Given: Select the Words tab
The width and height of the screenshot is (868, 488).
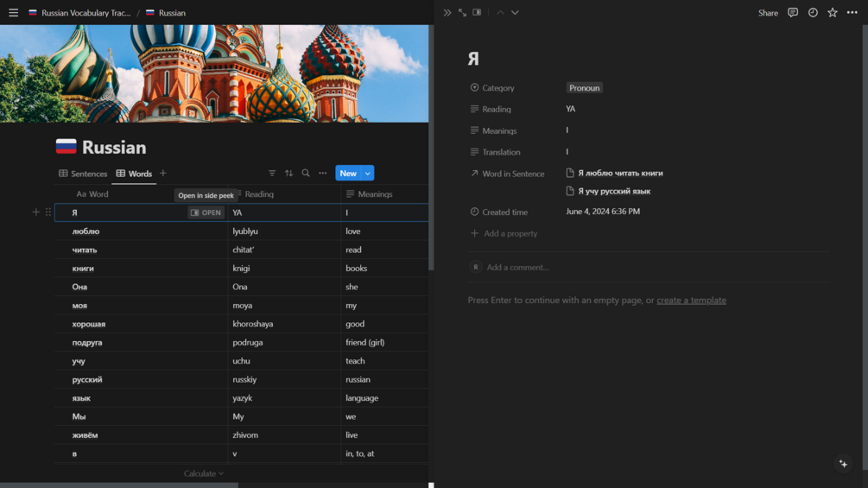Looking at the screenshot, I should (x=134, y=174).
